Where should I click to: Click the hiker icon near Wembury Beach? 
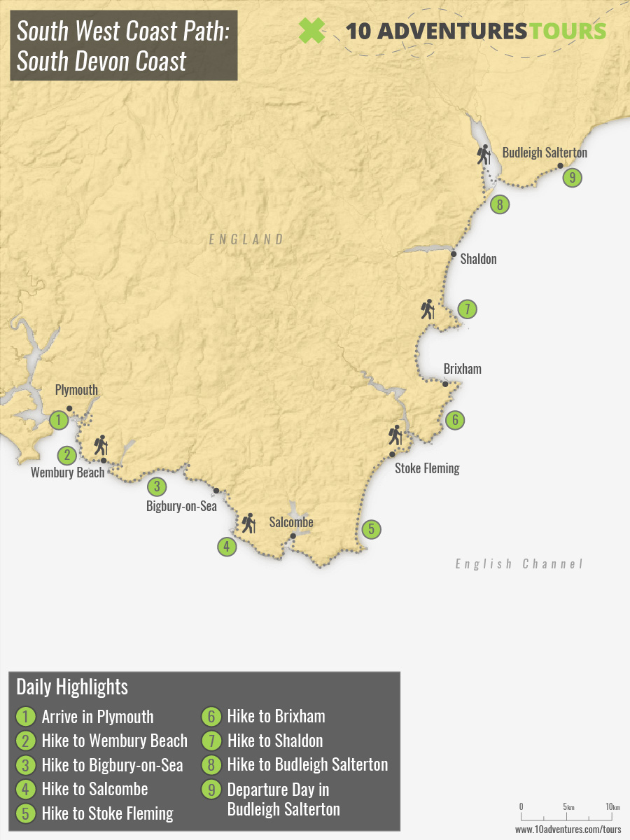(101, 445)
